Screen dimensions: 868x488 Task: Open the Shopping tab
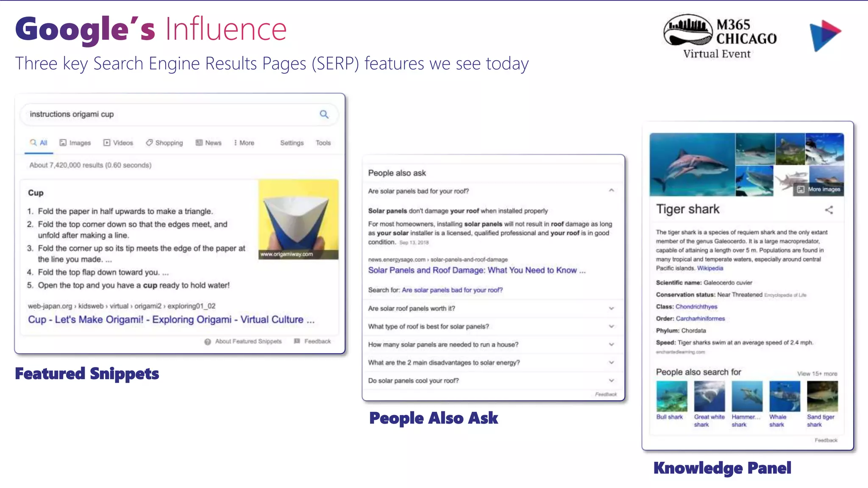point(164,143)
